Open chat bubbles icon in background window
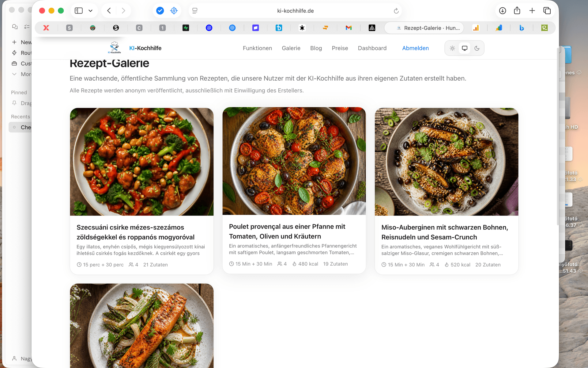The width and height of the screenshot is (588, 368). [15, 27]
